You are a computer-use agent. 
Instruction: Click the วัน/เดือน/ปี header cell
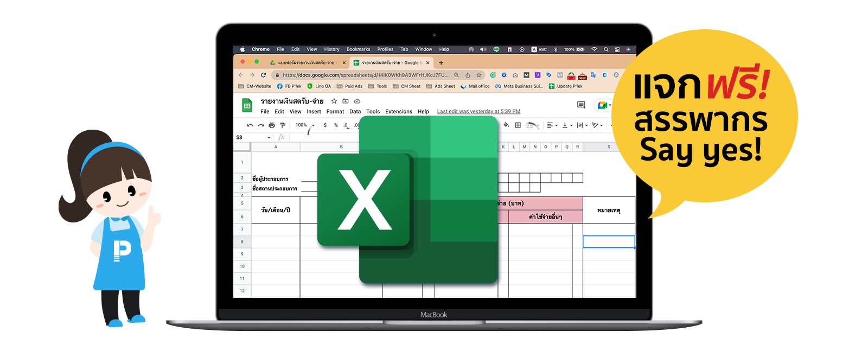pyautogui.click(x=276, y=210)
